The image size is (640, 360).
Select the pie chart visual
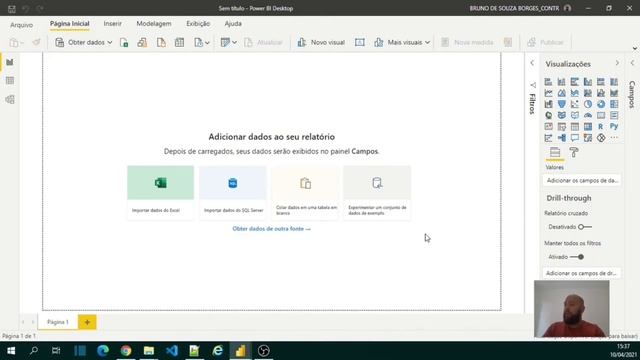pos(588,104)
